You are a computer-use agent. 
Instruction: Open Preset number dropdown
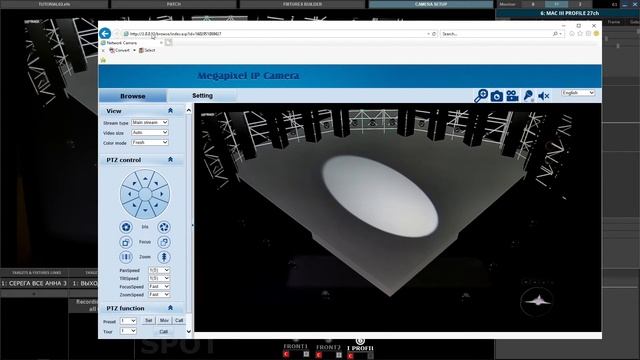point(128,321)
